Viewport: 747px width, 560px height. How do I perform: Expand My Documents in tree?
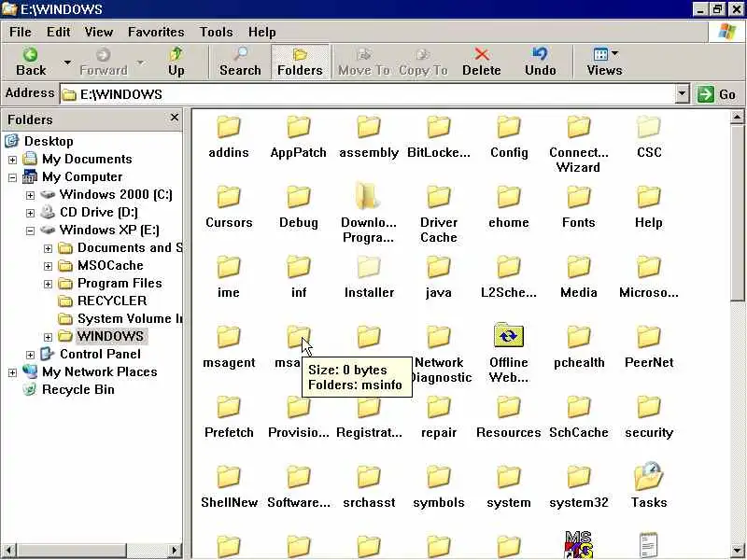click(12, 160)
